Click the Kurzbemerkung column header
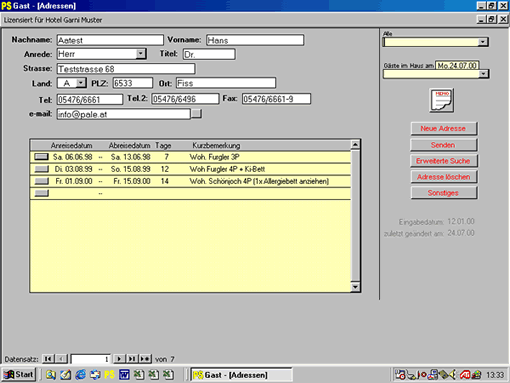This screenshot has width=510, height=383. coord(216,145)
